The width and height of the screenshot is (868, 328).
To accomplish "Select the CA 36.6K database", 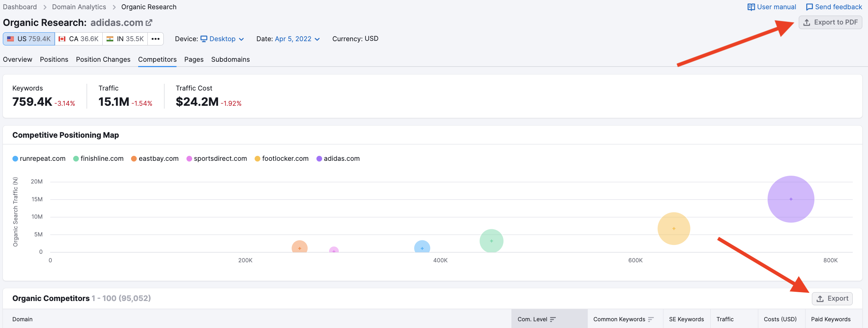I will click(78, 39).
